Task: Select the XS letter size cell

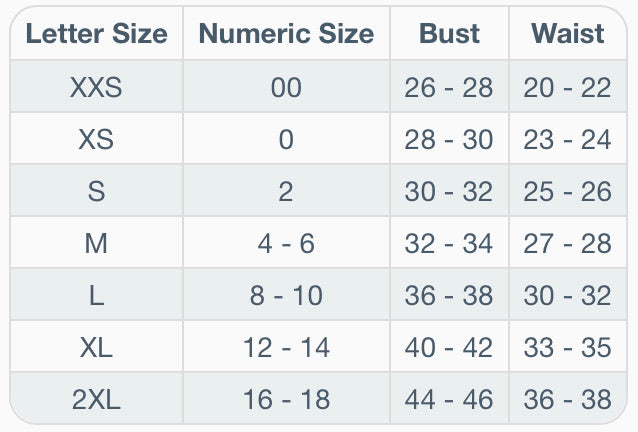Action: click(96, 139)
